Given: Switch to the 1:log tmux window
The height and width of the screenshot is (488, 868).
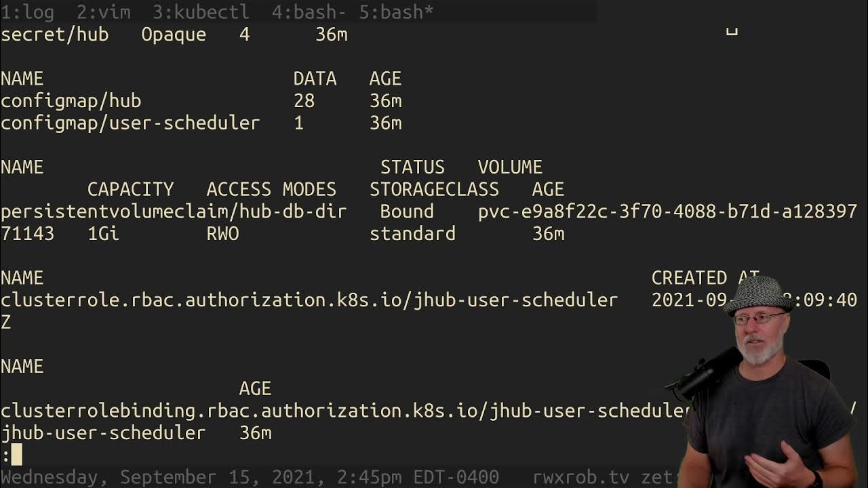Looking at the screenshot, I should click(x=27, y=12).
